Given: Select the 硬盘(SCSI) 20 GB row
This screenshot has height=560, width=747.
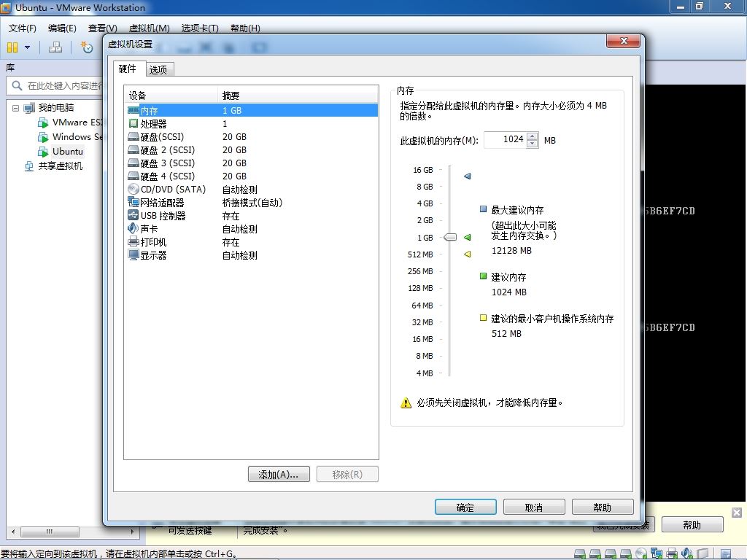Looking at the screenshot, I should tap(251, 137).
